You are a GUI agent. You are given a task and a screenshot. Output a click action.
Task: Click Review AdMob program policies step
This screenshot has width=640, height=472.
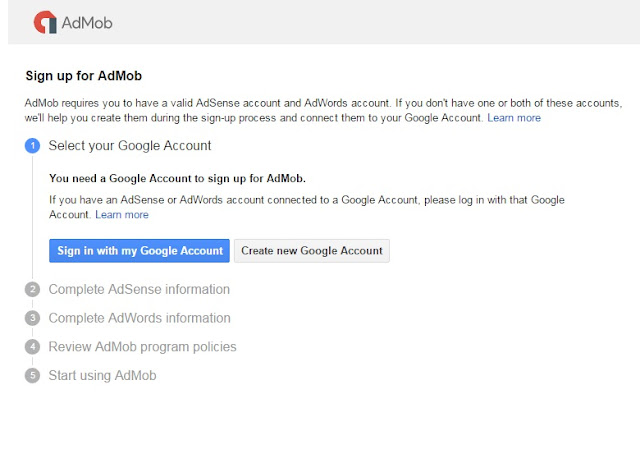(142, 347)
